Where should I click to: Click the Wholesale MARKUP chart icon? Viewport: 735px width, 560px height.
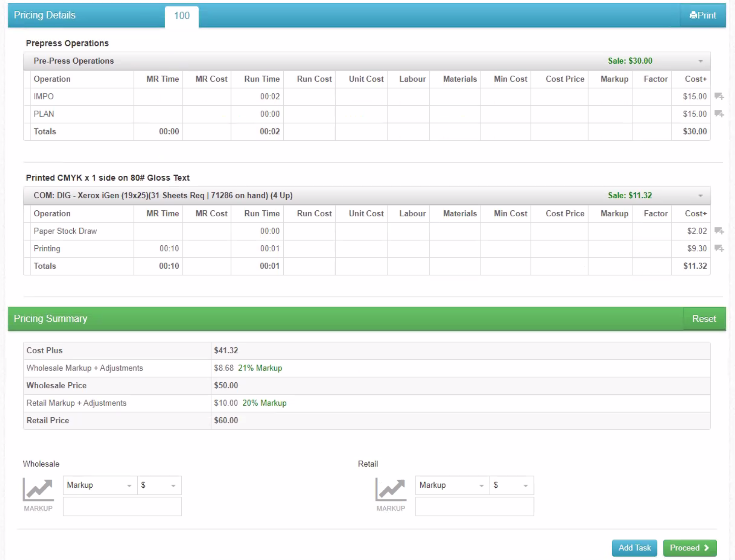coord(38,490)
